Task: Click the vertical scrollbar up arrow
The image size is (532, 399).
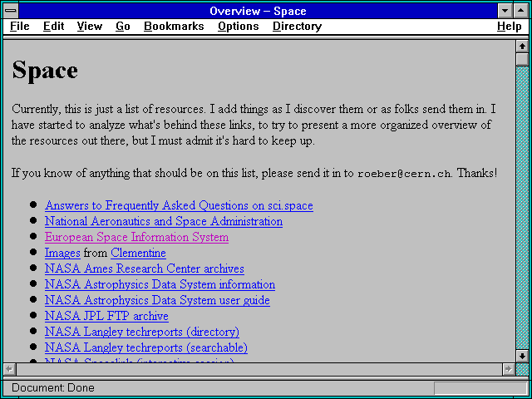Action: [522, 47]
